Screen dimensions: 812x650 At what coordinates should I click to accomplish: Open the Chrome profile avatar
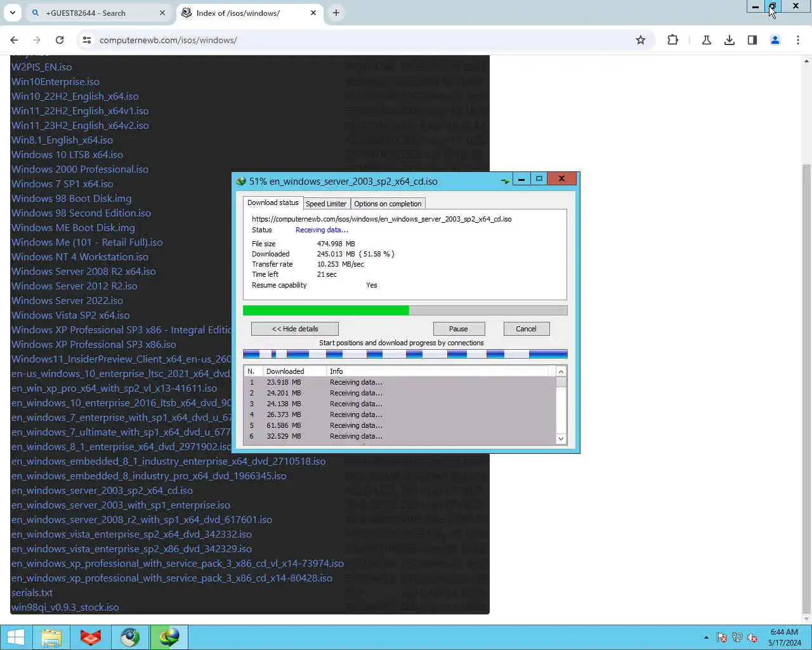pos(775,40)
